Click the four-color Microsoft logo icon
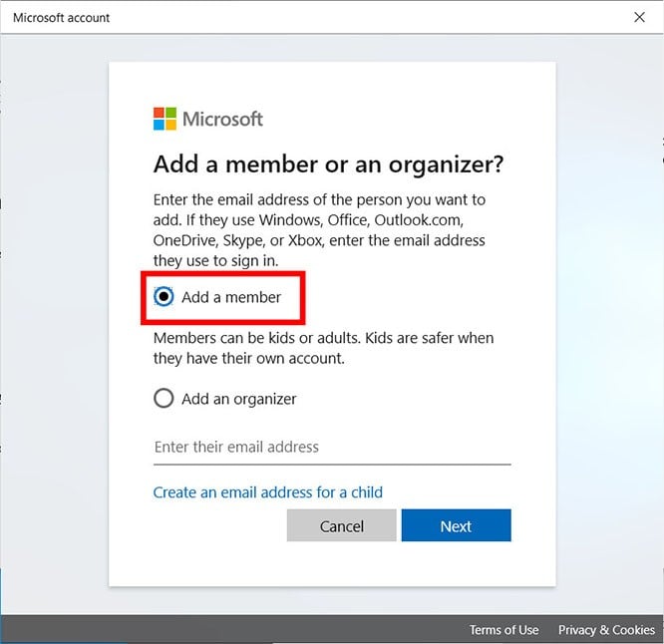Screen dimensions: 664x644 (165, 120)
